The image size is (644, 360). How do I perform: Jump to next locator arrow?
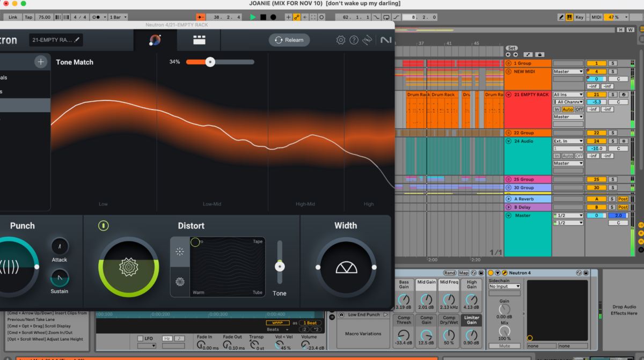[515, 55]
